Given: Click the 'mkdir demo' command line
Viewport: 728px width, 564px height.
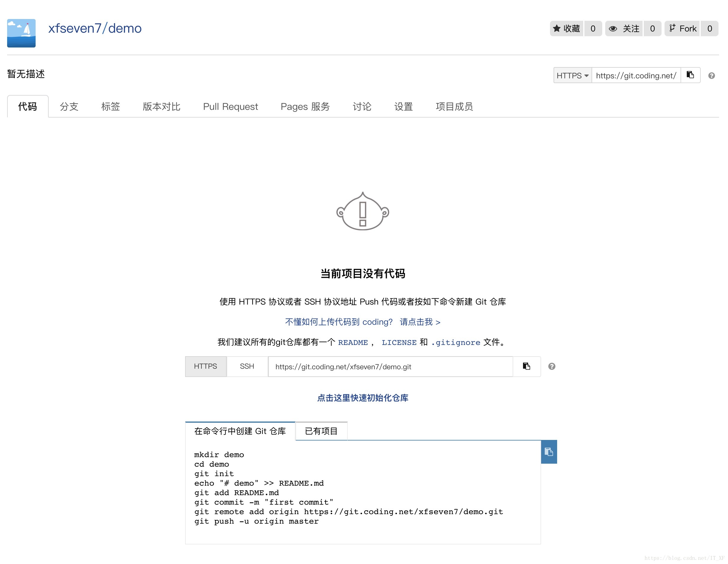Looking at the screenshot, I should coord(219,454).
